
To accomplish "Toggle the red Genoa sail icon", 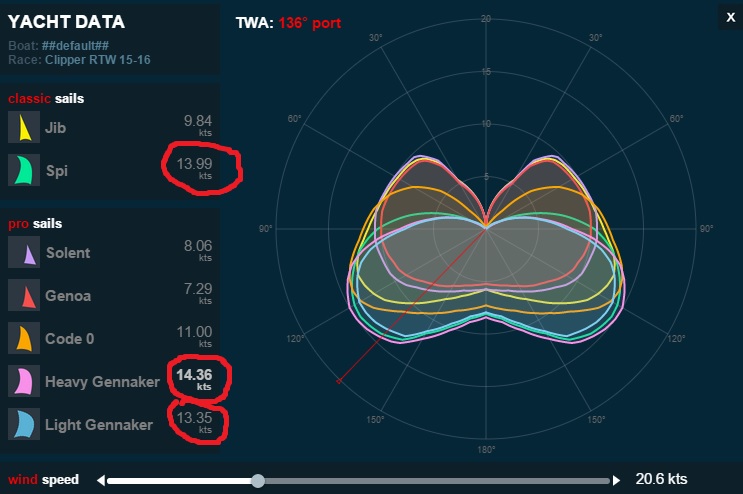I will [24, 295].
